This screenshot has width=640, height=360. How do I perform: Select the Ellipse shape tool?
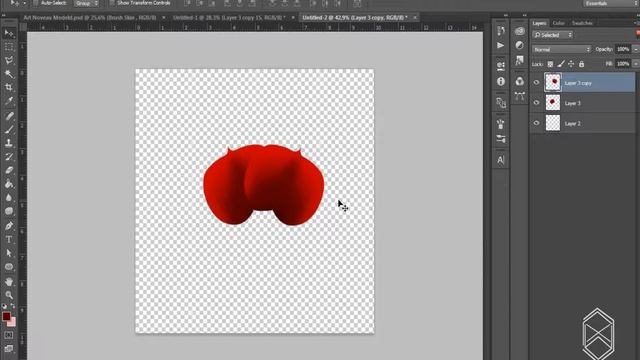(9, 267)
